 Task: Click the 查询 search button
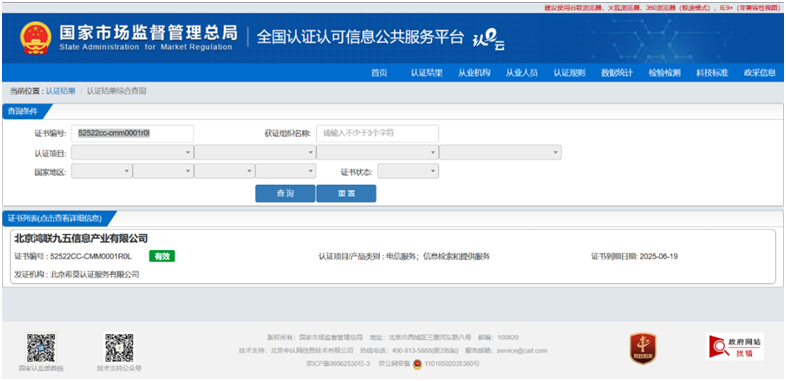coord(285,194)
